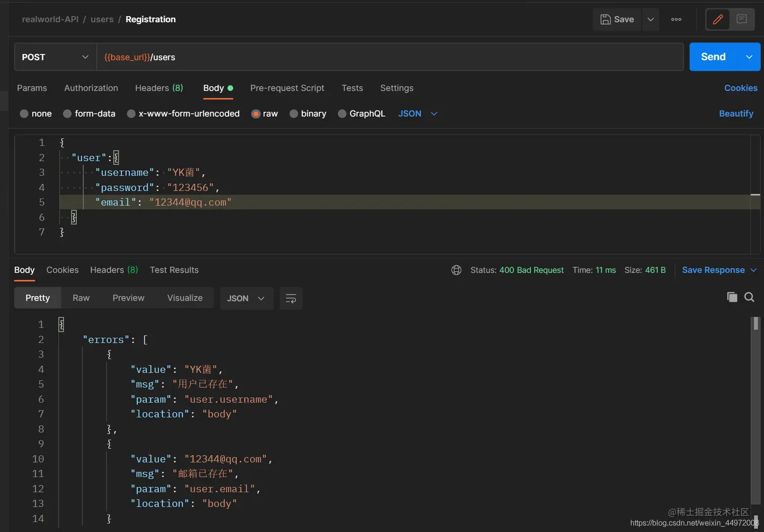
Task: Go to realworld-API breadcrumb
Action: click(x=50, y=19)
